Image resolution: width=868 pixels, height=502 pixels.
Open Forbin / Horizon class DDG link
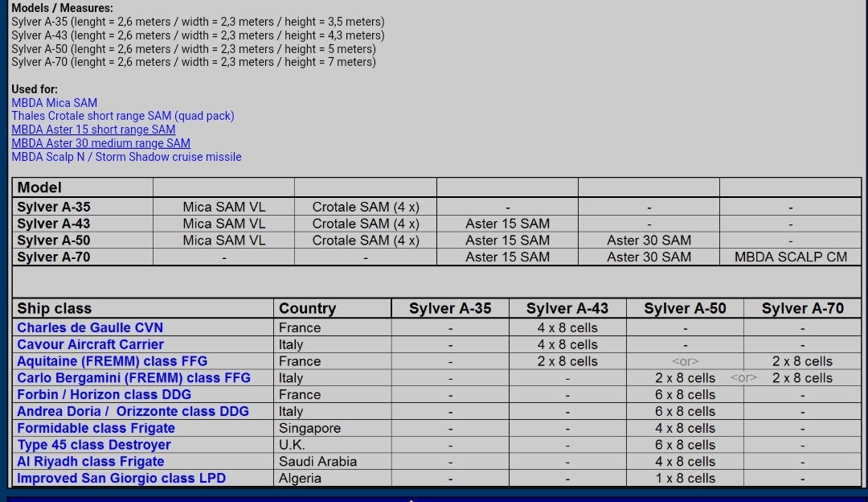[x=104, y=394]
